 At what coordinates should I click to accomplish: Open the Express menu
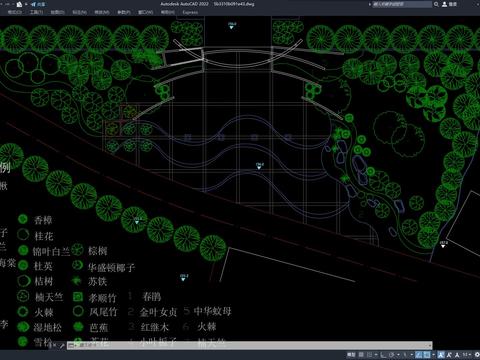190,12
